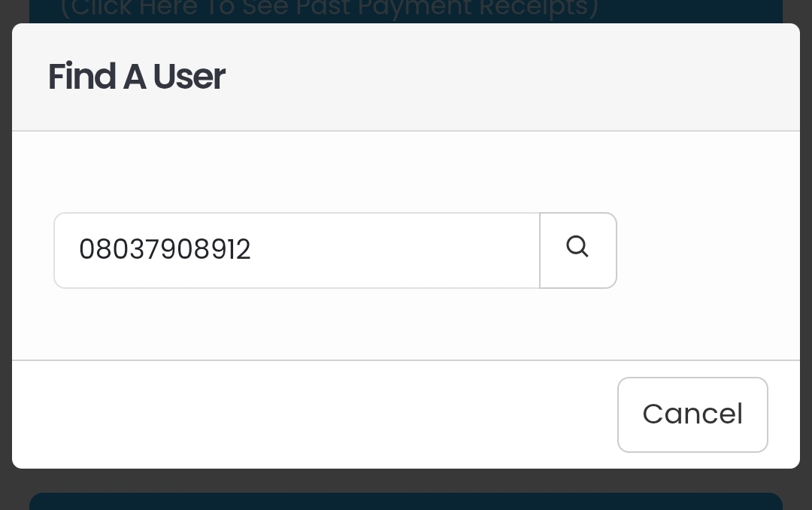The height and width of the screenshot is (510, 812).
Task: Submit the user lookup with the magnifier
Action: [577, 250]
